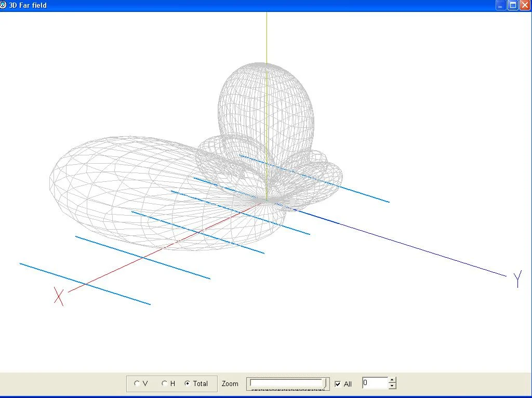Click the Zoom label
Image resolution: width=532 pixels, height=398 pixels.
[x=230, y=383]
